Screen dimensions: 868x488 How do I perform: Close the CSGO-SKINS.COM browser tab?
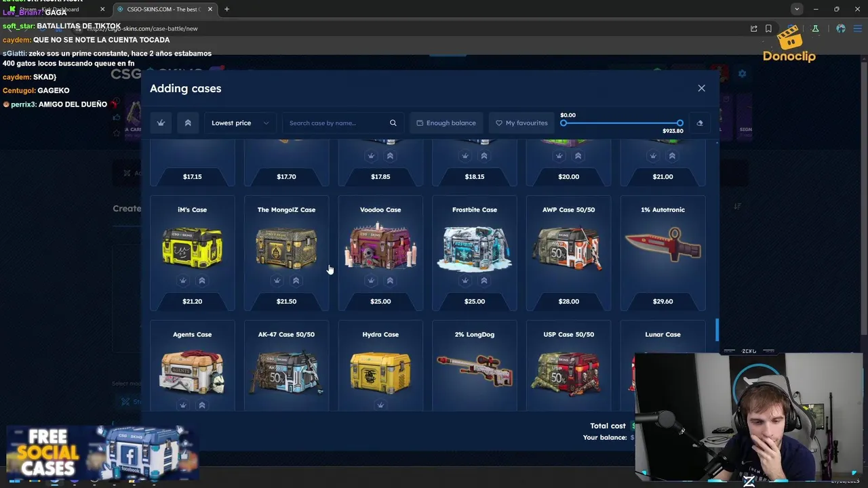210,9
